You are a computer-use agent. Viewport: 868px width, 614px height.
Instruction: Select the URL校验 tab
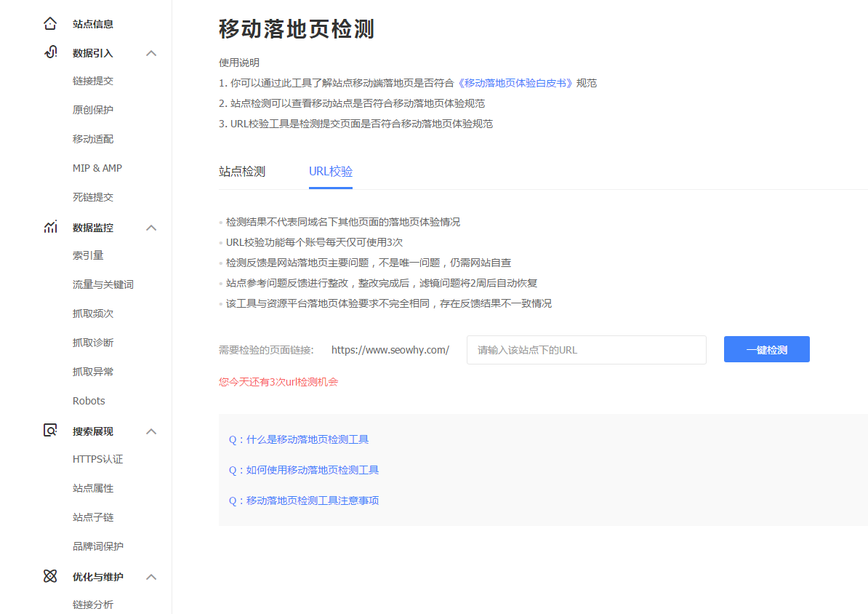pyautogui.click(x=331, y=172)
